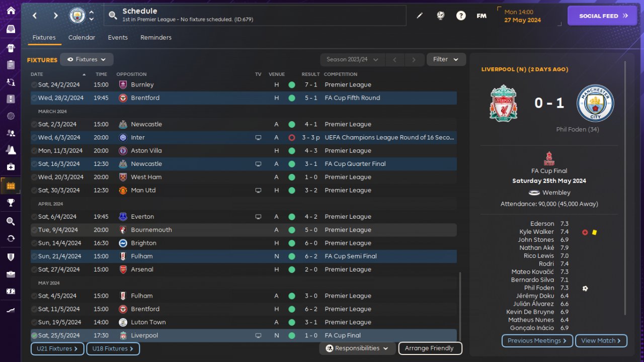This screenshot has height=362, width=644.
Task: Open Development Centre via the graph icon
Action: 11,310
